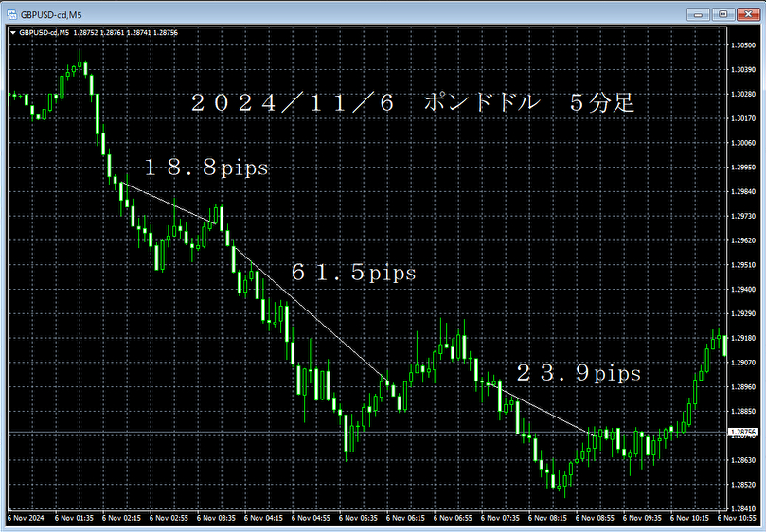Click the 1.30500 price scale value
Viewport: 766px width, 532px height.
pos(743,44)
